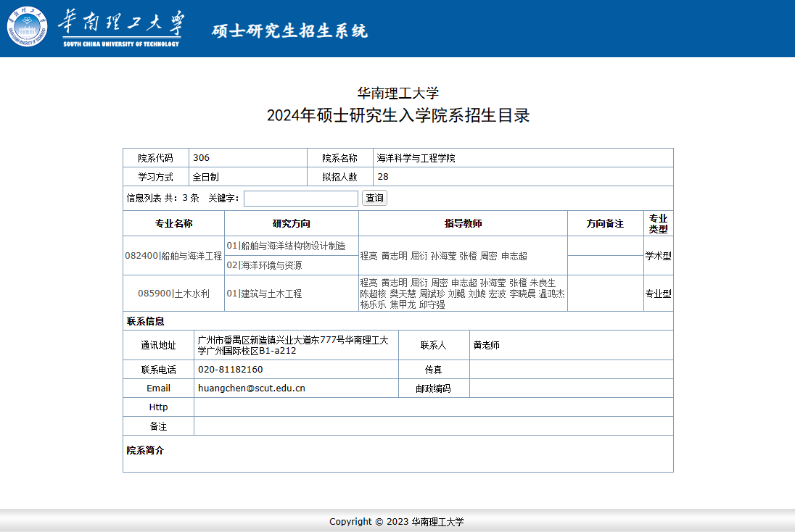Click phone number 020-81182160

pyautogui.click(x=230, y=370)
